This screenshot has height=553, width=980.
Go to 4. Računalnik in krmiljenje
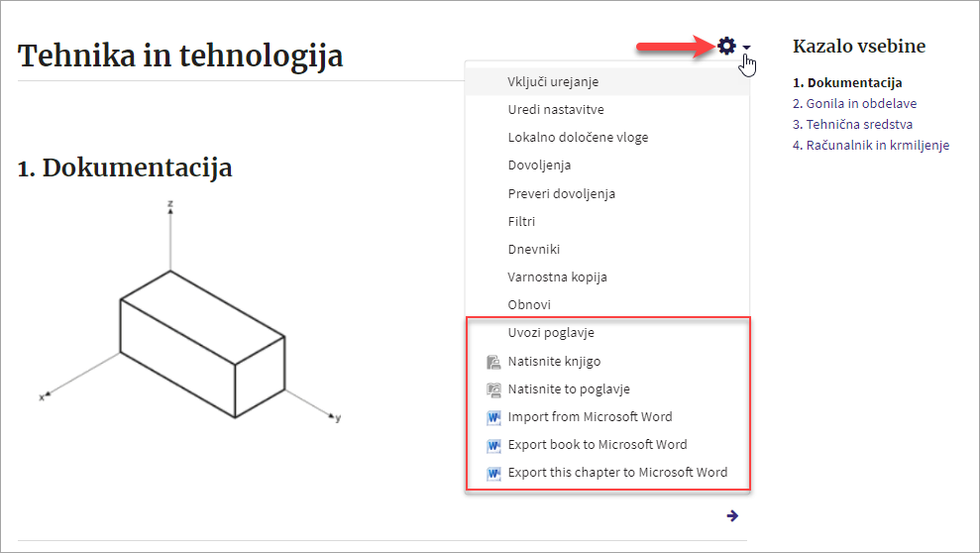pos(871,145)
